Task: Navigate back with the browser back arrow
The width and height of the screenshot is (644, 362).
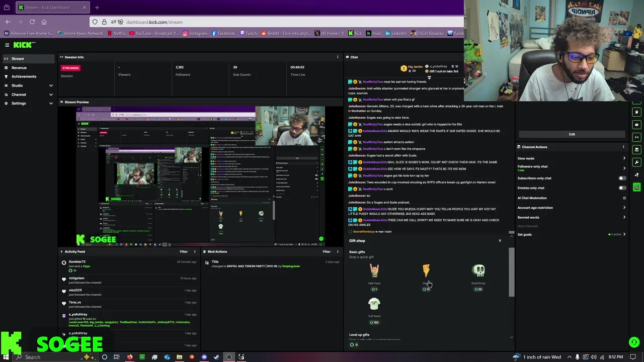Action: (8, 22)
